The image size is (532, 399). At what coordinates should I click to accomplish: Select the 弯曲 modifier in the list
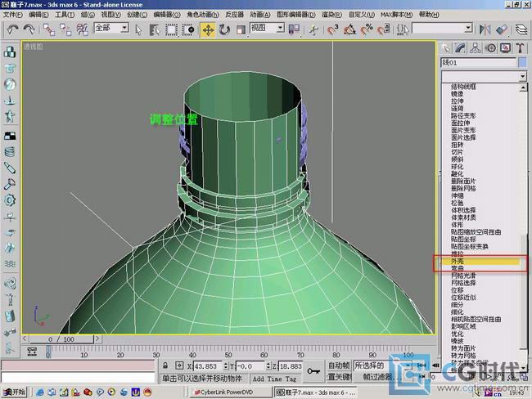(457, 268)
